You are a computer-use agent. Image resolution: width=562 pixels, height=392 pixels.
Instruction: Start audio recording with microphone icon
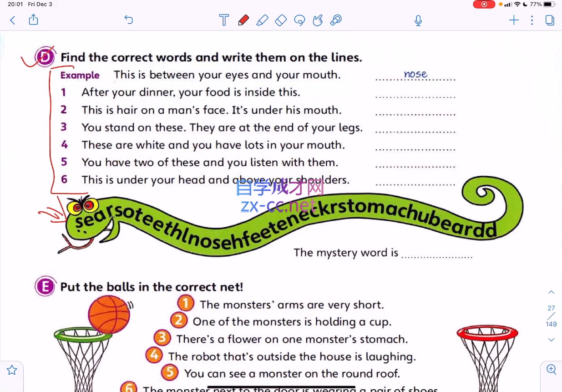coord(418,20)
